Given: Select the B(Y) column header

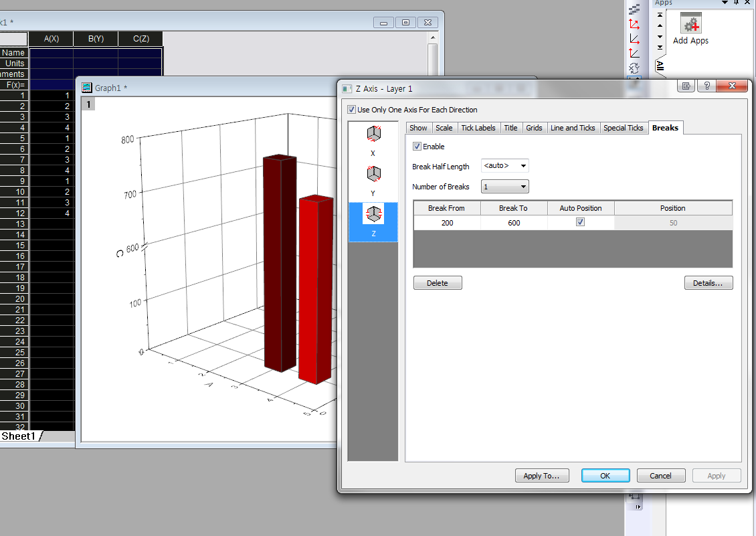Looking at the screenshot, I should [x=96, y=39].
